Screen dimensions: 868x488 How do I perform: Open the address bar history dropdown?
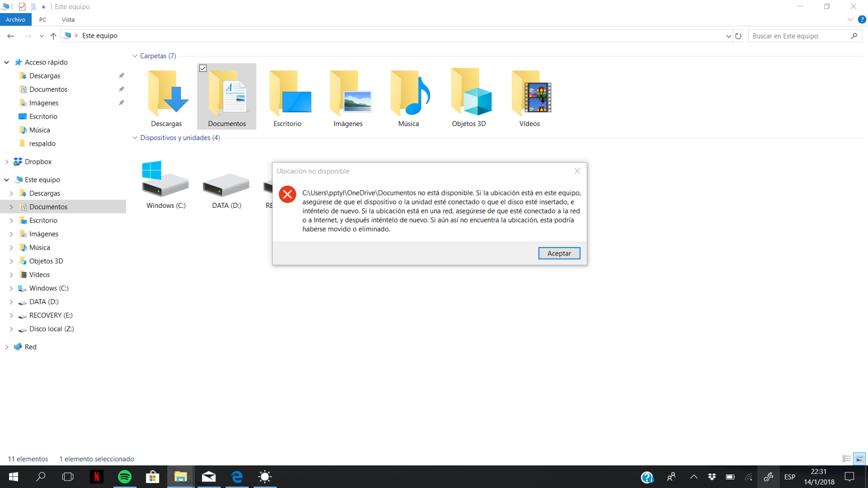[x=728, y=36]
